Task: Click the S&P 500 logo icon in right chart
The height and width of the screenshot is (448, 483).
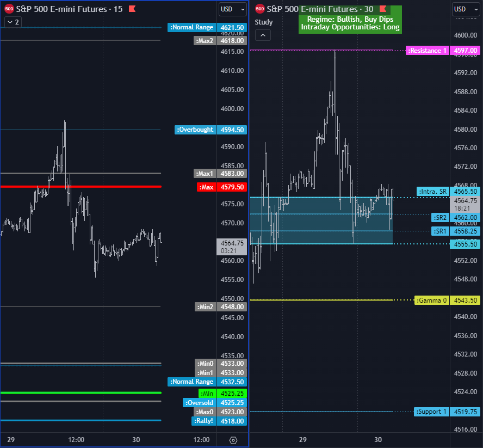Action: tap(260, 9)
